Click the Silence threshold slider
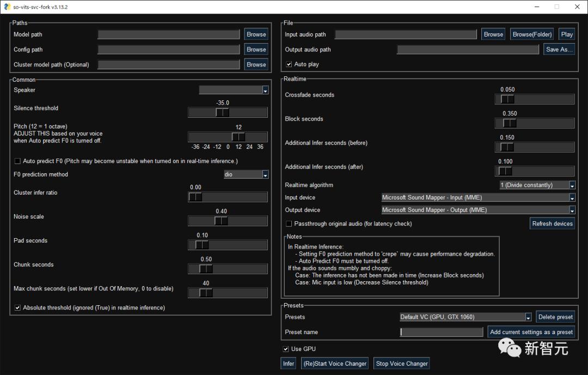The image size is (588, 375). (228, 113)
